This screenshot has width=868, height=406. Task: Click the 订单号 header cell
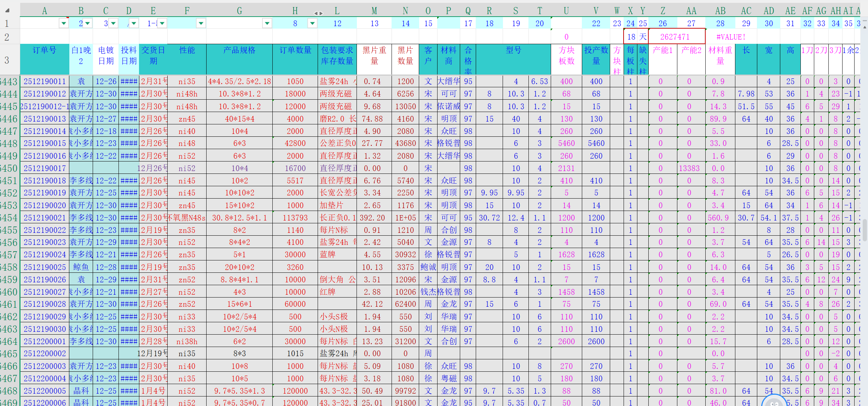pos(45,59)
